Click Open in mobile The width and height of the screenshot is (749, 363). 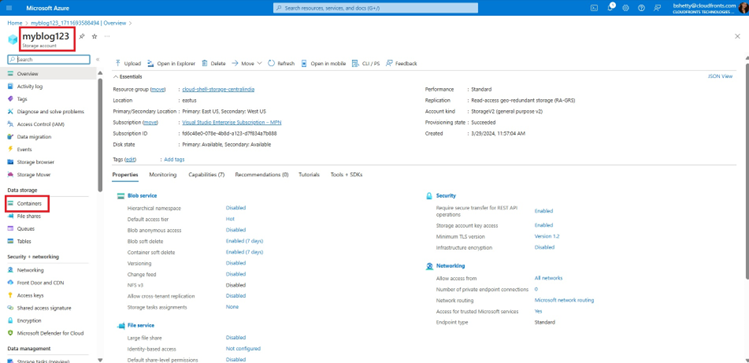[x=323, y=63]
